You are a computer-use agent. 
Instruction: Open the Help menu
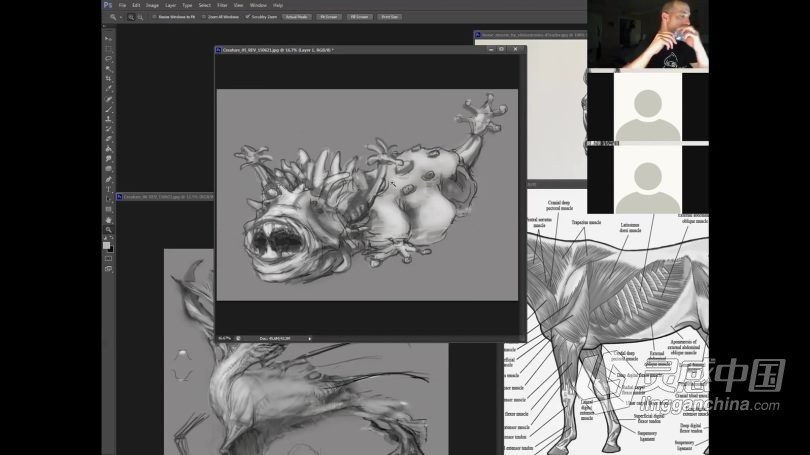coord(278,5)
